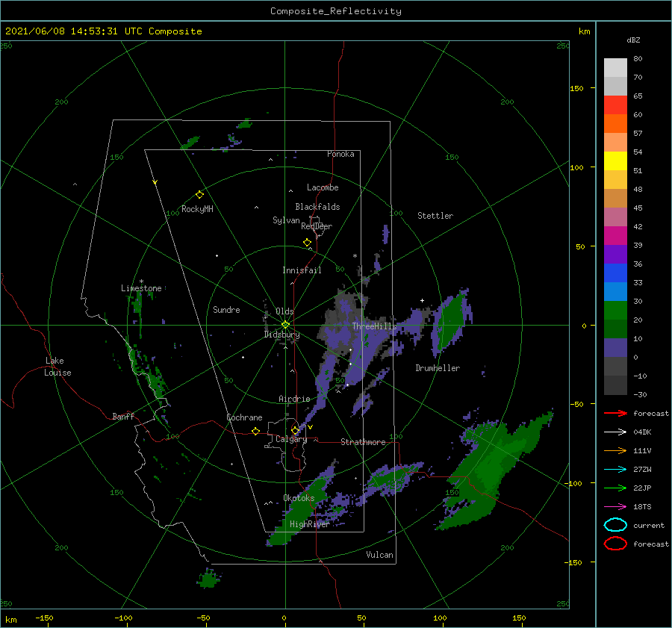Click the yellow diamond marker below RedDeer
672x628 pixels.
pyautogui.click(x=307, y=243)
